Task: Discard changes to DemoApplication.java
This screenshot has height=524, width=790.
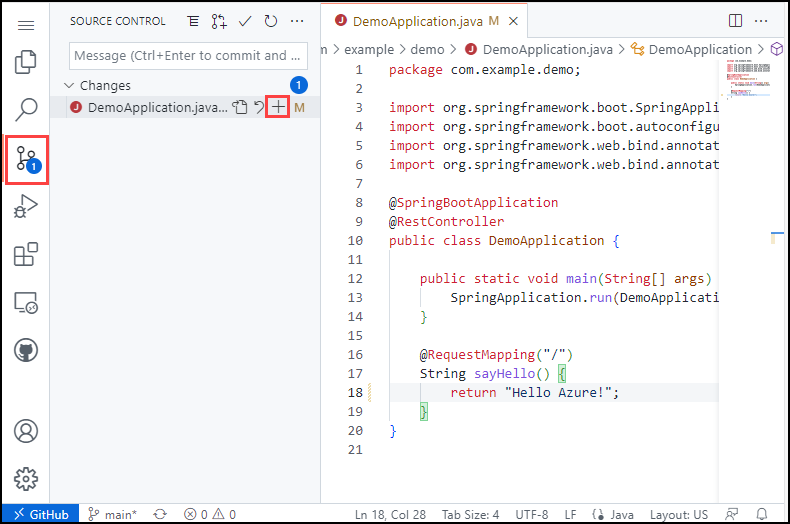Action: (x=258, y=107)
